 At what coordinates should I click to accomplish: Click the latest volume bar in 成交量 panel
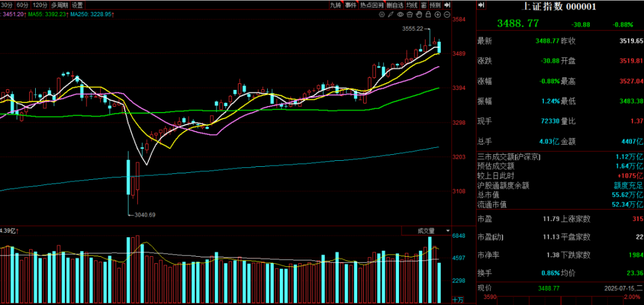click(439, 283)
